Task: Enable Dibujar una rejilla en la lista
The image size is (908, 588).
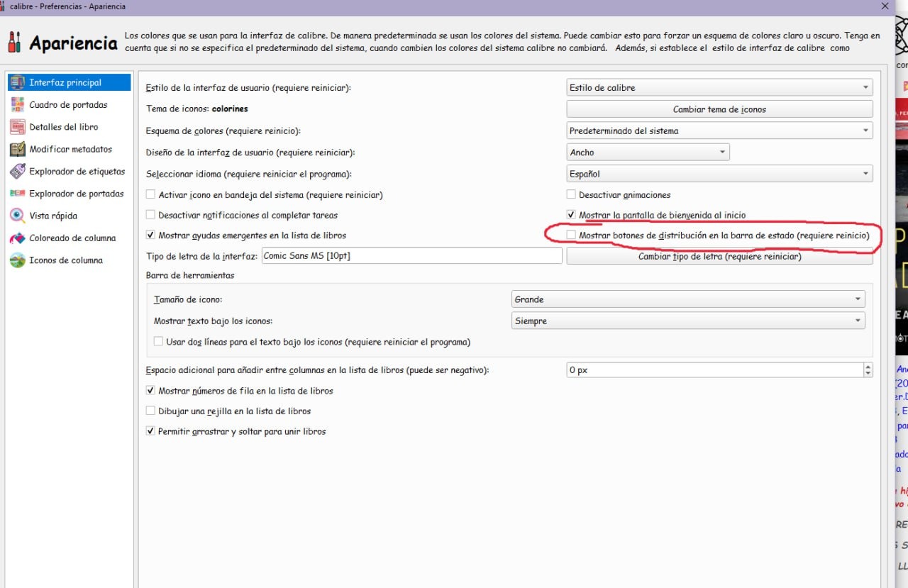Action: point(150,411)
